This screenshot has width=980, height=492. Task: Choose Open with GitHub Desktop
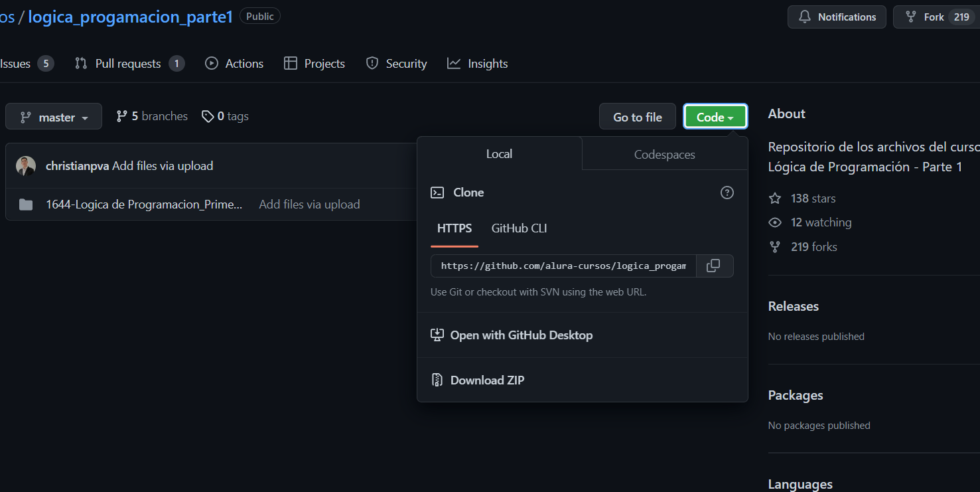pos(583,335)
